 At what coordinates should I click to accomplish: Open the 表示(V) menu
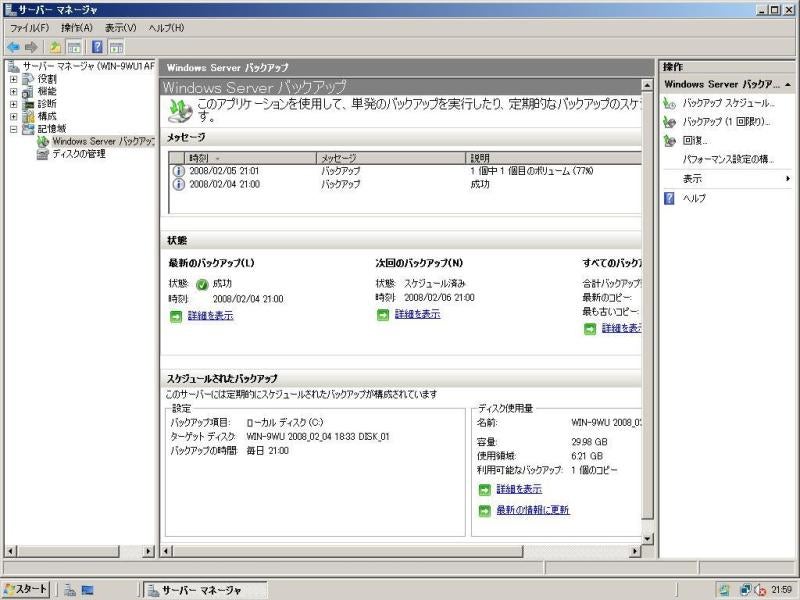(x=120, y=28)
